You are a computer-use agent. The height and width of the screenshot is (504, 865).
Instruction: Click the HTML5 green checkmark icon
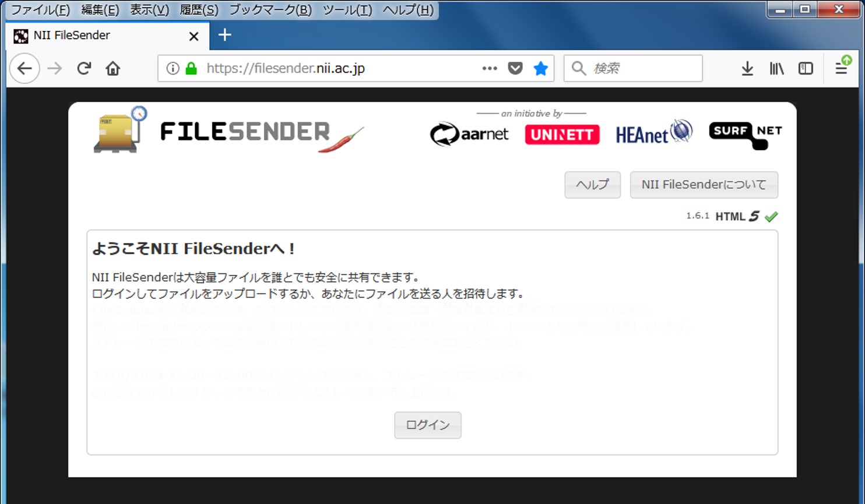[771, 217]
